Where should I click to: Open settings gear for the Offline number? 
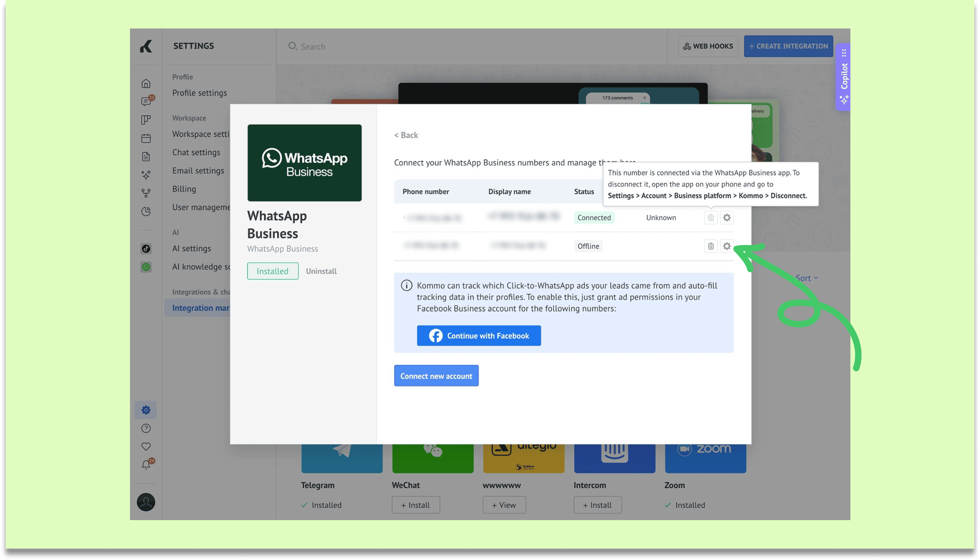click(726, 246)
